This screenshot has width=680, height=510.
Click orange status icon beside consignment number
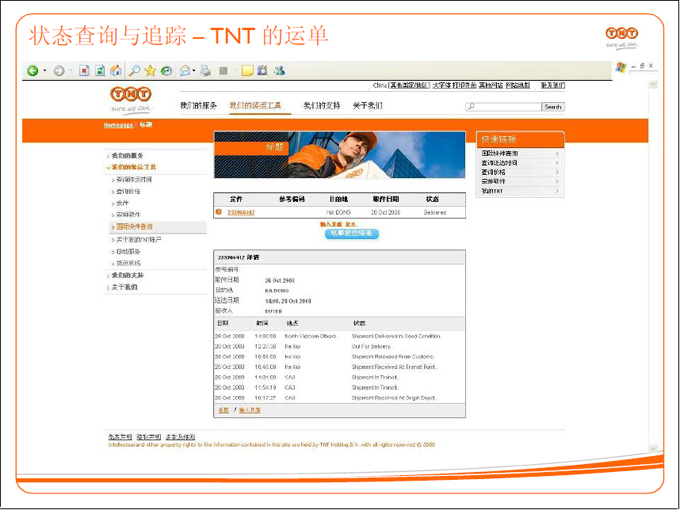pos(219,212)
